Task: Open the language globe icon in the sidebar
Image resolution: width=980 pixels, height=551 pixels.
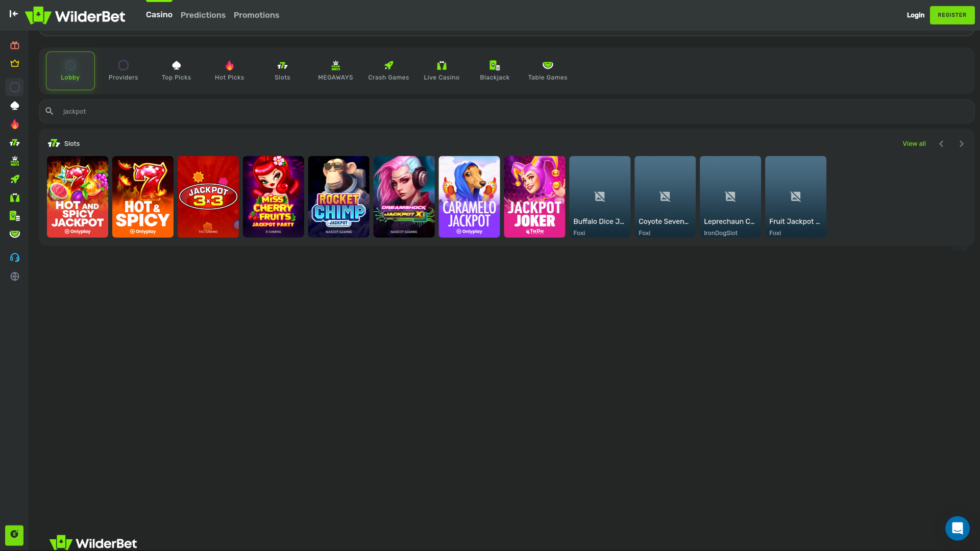Action: [x=15, y=277]
